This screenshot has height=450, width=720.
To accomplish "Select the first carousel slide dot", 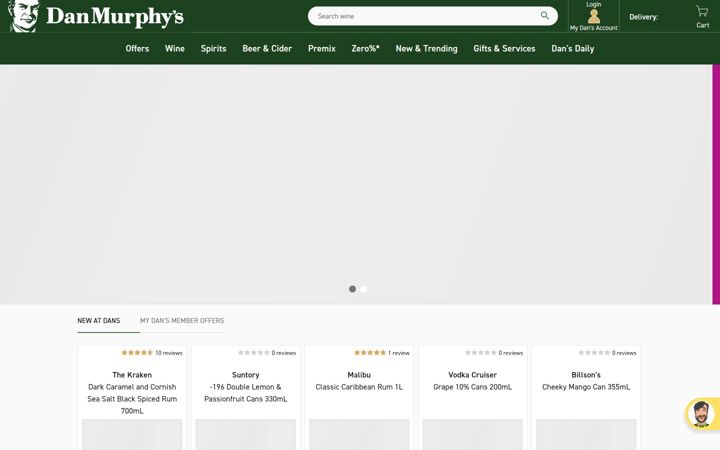I will [x=352, y=289].
